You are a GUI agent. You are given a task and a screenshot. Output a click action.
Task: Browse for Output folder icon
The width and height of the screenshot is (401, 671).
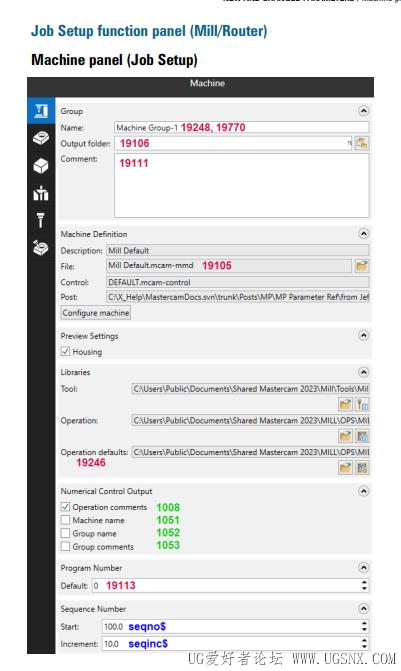coord(362,143)
